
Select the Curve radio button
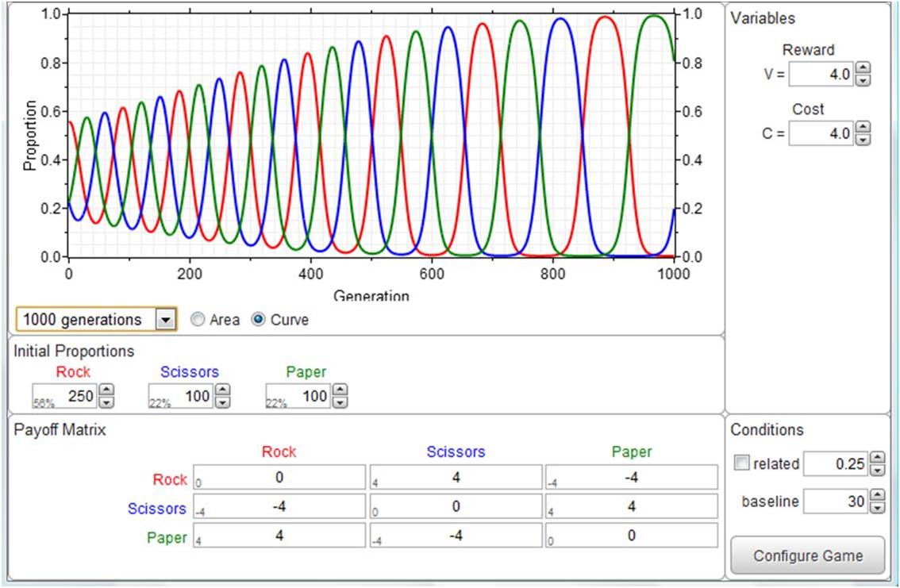257,320
